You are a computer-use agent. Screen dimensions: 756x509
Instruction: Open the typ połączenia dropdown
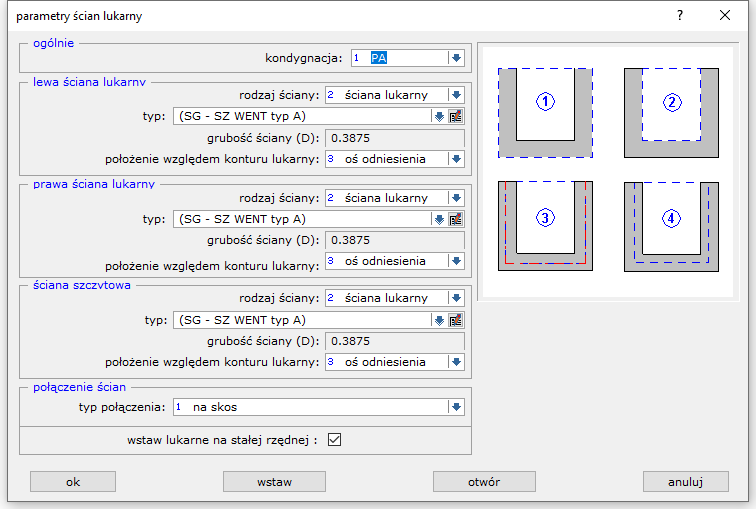(x=456, y=407)
